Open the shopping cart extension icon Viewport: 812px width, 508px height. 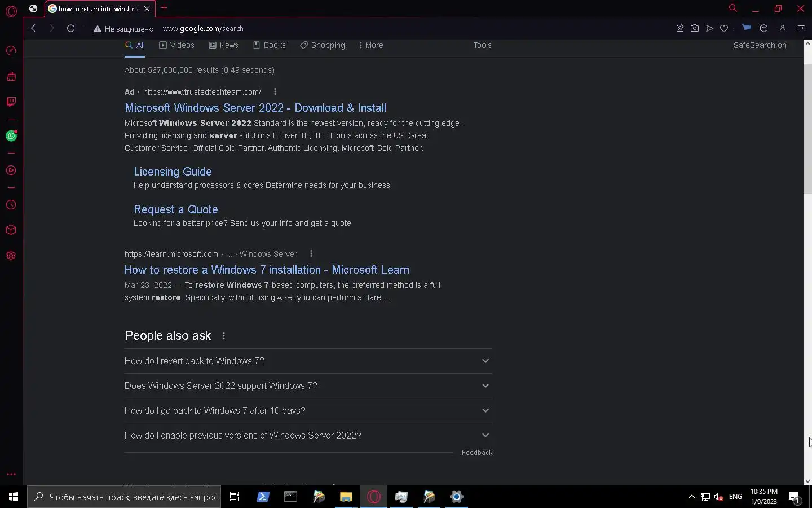point(746,28)
